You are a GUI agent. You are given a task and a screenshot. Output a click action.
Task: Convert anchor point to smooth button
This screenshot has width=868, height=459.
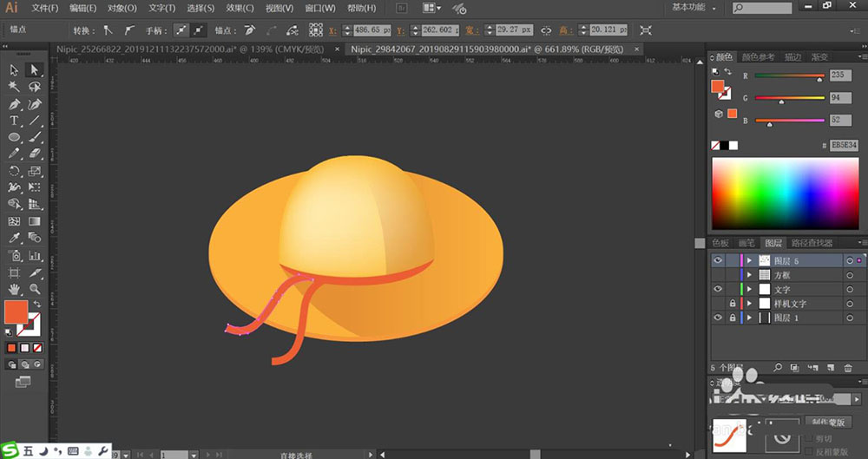[129, 30]
